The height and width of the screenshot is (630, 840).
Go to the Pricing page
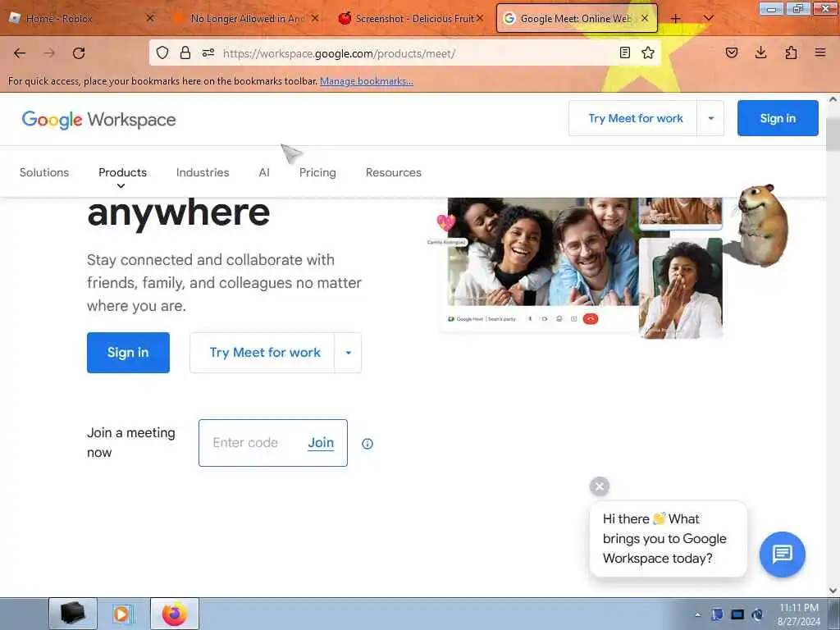[317, 172]
